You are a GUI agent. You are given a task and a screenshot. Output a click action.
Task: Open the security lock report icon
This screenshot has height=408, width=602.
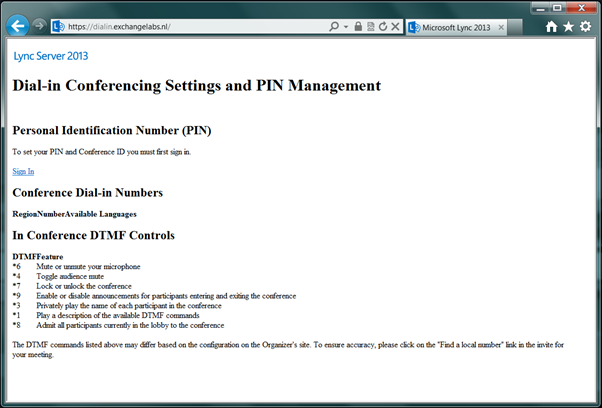pos(357,27)
